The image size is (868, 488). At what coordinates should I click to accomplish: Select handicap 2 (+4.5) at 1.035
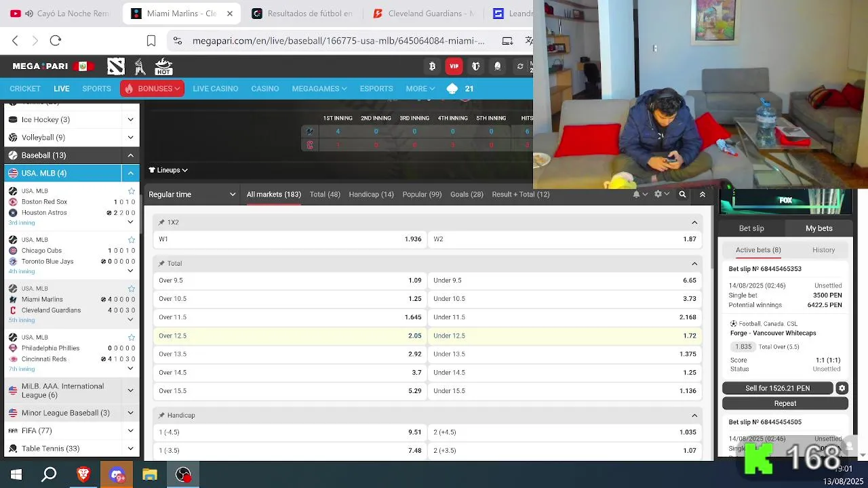pos(565,432)
